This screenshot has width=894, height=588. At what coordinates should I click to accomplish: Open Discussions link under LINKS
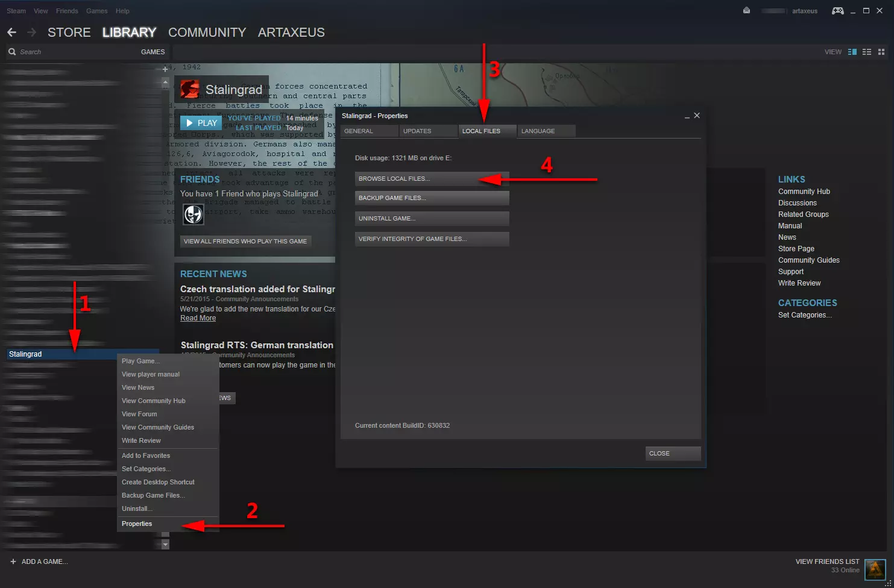798,203
